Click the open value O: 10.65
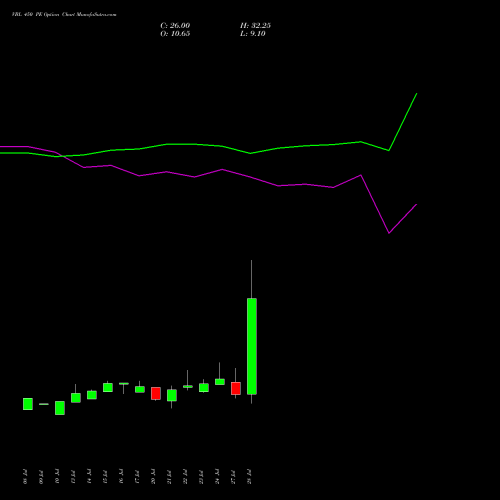This screenshot has width=500, height=500. tap(175, 34)
